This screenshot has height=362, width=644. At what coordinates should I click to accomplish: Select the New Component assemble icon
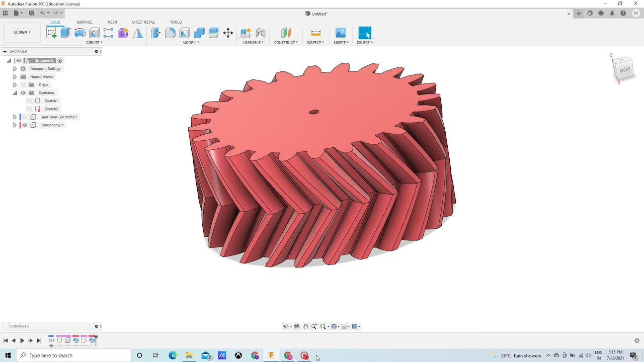tap(246, 33)
